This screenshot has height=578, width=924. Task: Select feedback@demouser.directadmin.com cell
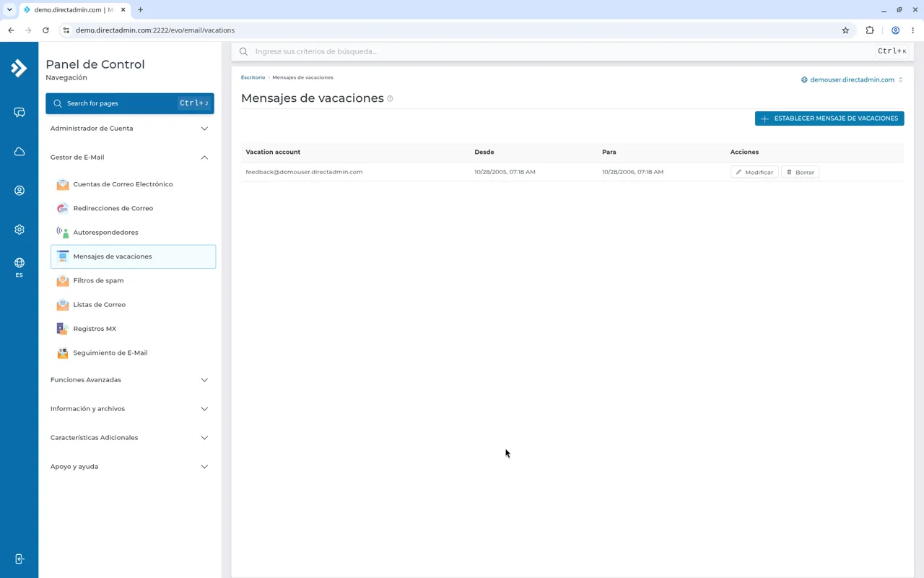[304, 172]
